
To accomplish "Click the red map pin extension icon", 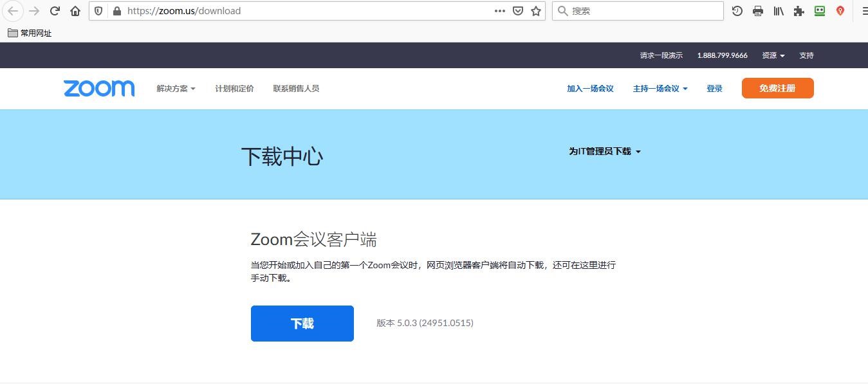I will (840, 11).
